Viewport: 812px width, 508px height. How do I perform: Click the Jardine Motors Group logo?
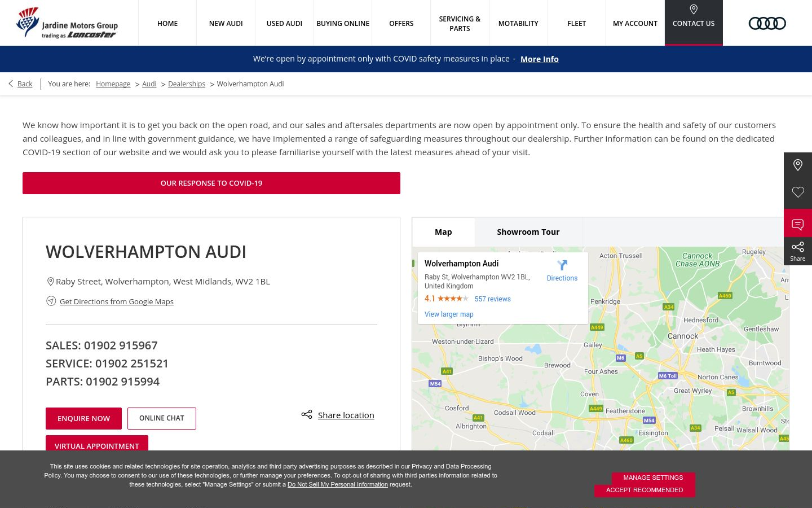coord(67,23)
